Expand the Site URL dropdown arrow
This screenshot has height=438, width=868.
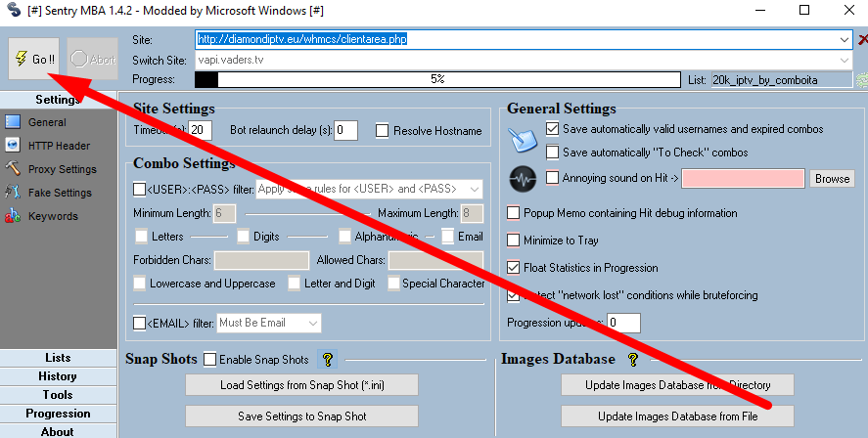(845, 40)
